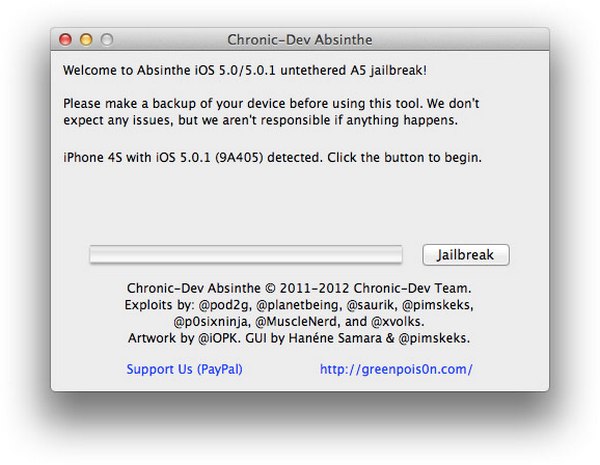Click the iPhone 4S detected message
600x465 pixels.
(272, 157)
